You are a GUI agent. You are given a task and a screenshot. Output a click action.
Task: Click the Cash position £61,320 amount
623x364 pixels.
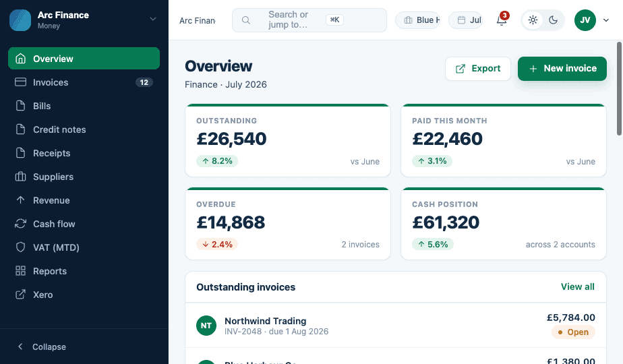pos(446,222)
